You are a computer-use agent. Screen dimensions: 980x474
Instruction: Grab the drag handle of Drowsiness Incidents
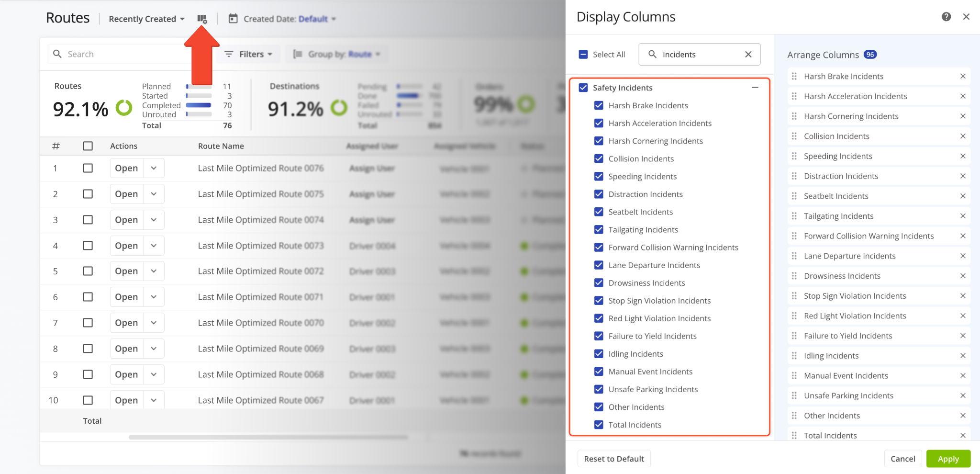(x=794, y=276)
